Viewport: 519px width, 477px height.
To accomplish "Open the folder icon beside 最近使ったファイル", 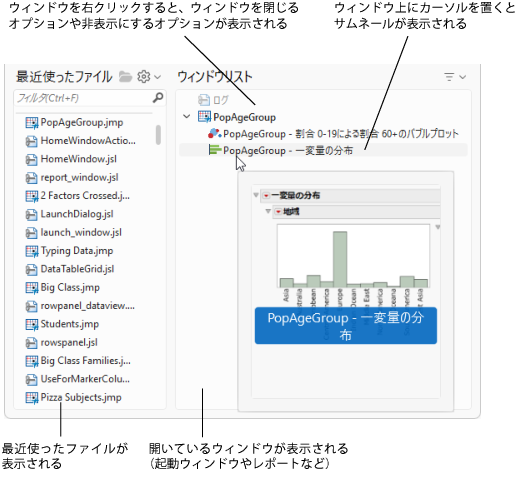I will click(125, 77).
